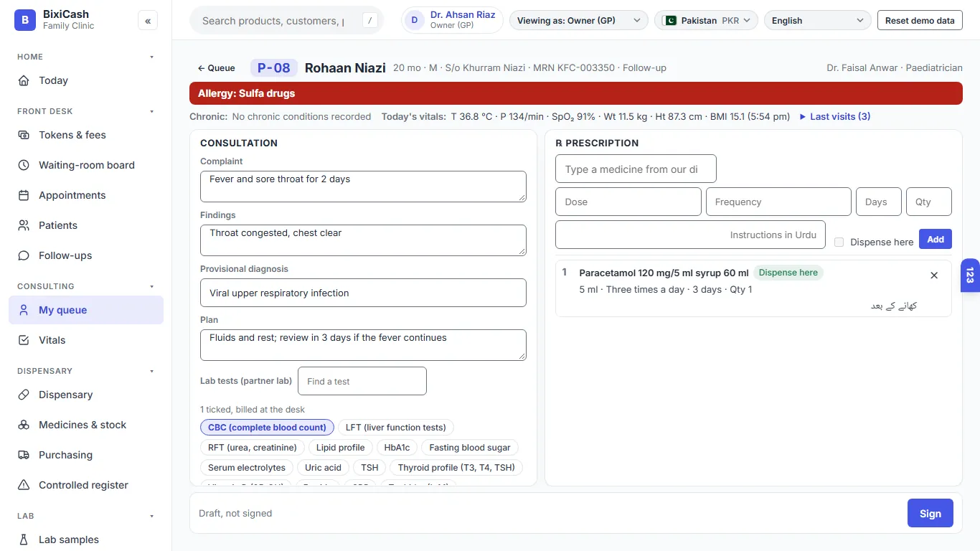Open the English language dropdown

click(x=818, y=21)
